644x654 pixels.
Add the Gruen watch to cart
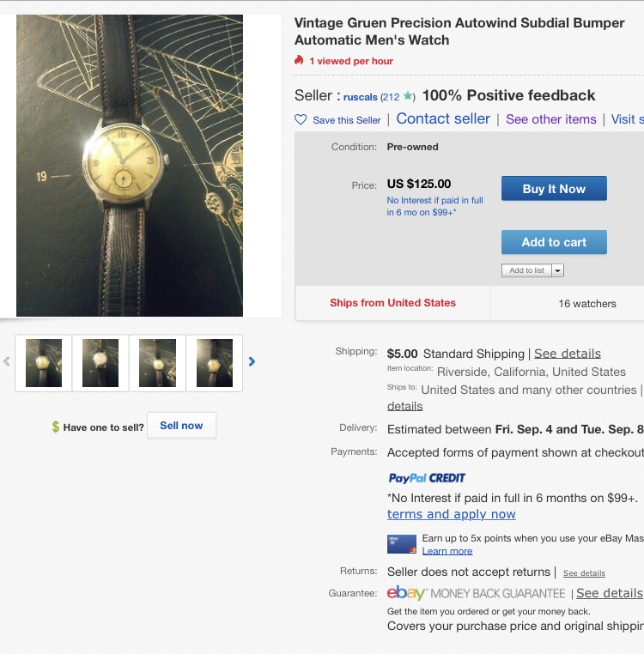click(554, 242)
